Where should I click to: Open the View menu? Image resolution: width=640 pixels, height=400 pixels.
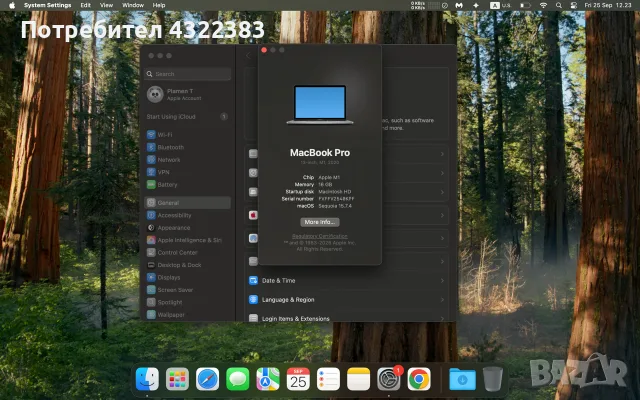(x=106, y=5)
